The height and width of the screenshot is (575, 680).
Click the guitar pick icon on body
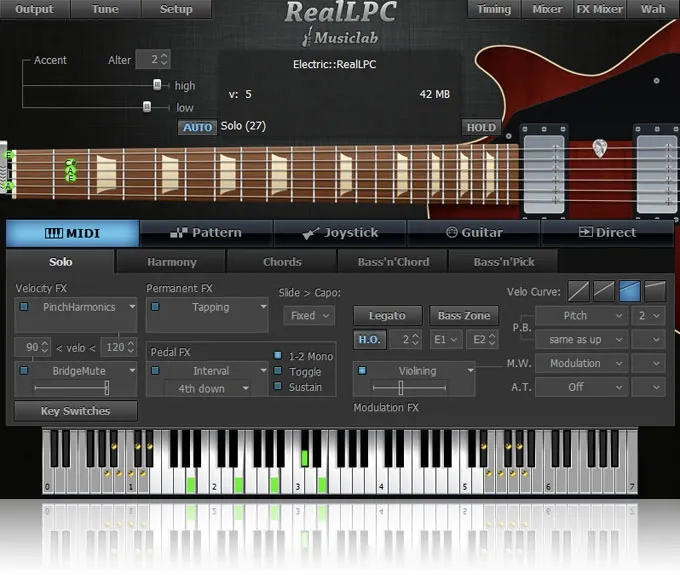[x=599, y=148]
